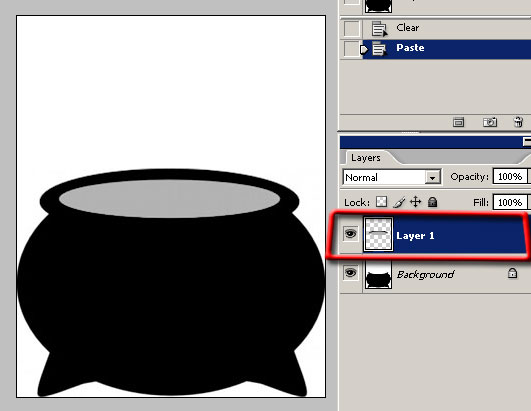Enable lock image pixels brush icon

399,202
